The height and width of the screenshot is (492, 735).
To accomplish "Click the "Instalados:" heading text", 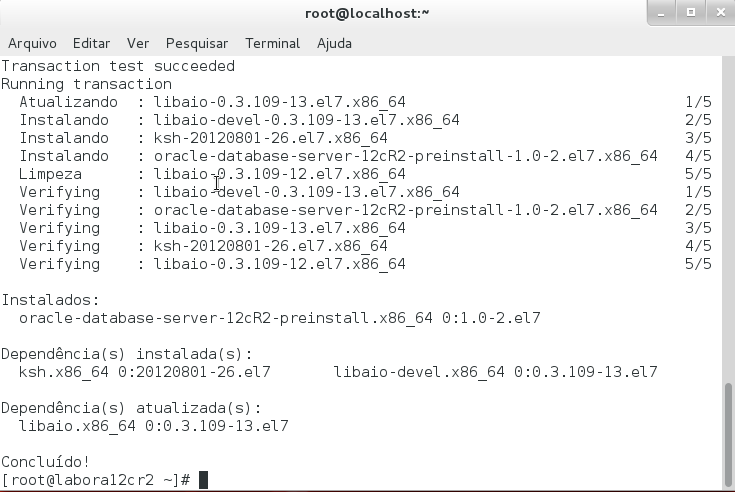I will 50,300.
